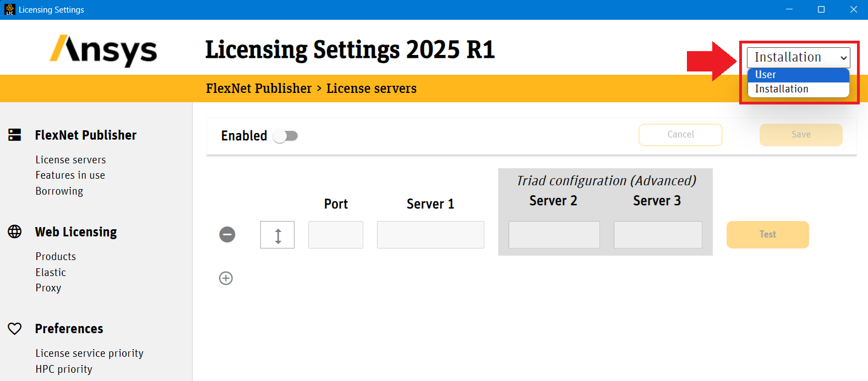Open HPC priority preferences
Screen dimensions: 868x381
(64, 369)
